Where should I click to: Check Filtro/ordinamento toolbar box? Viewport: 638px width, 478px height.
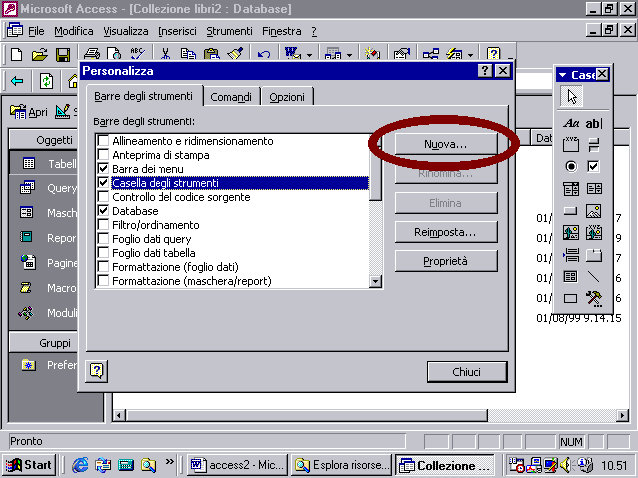tap(103, 225)
